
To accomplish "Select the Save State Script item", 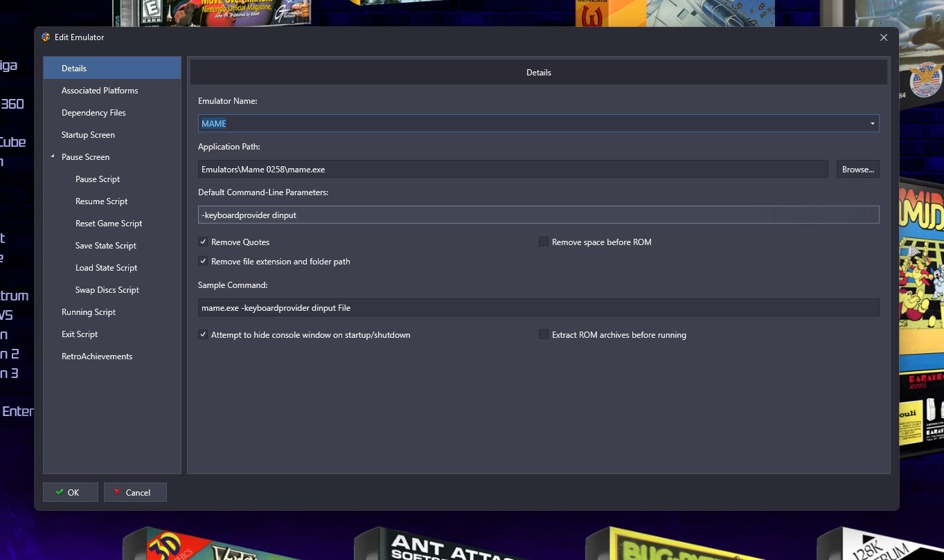I will [x=106, y=246].
